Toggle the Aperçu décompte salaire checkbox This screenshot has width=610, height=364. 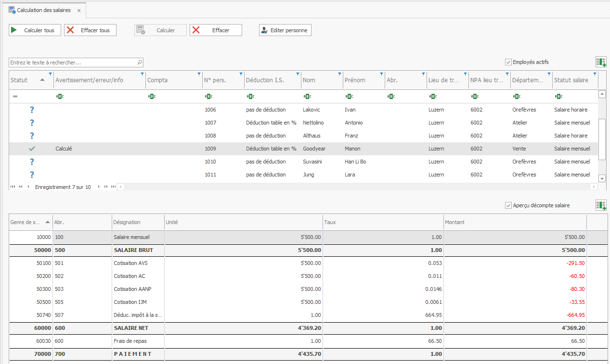pos(508,205)
